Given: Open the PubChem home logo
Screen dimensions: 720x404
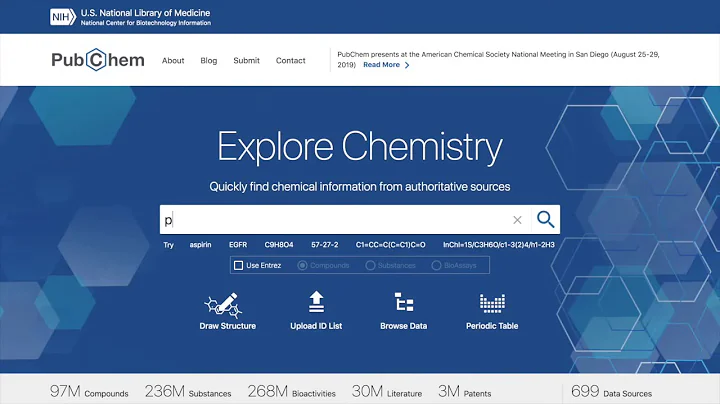Looking at the screenshot, I should coord(98,60).
